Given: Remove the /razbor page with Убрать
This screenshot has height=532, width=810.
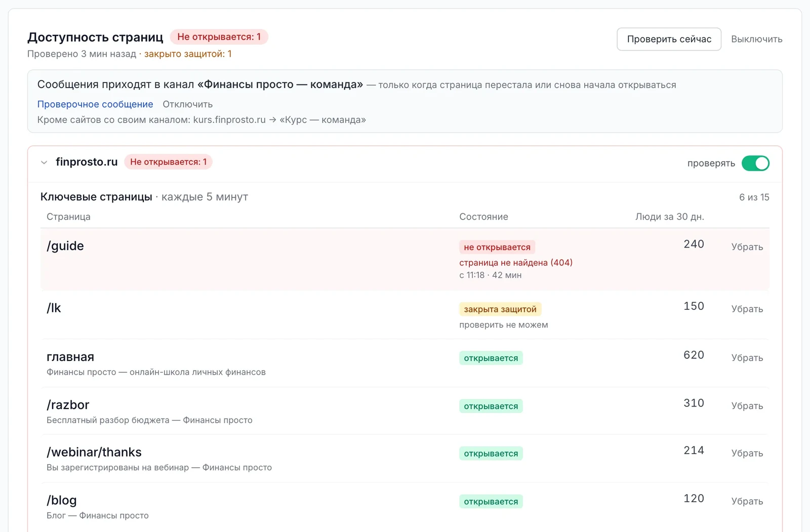Looking at the screenshot, I should pos(747,406).
